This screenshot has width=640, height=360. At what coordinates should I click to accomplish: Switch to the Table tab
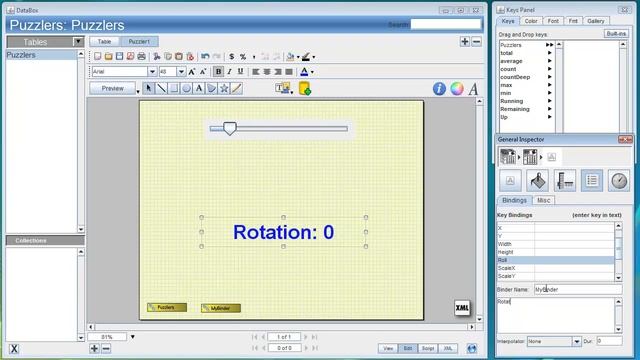[104, 41]
